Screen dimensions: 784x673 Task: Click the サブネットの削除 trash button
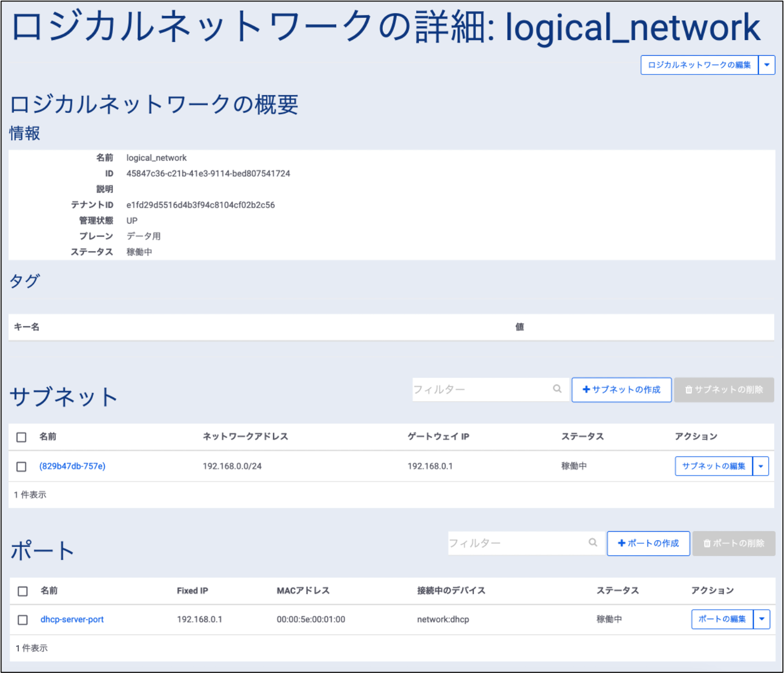tap(724, 390)
